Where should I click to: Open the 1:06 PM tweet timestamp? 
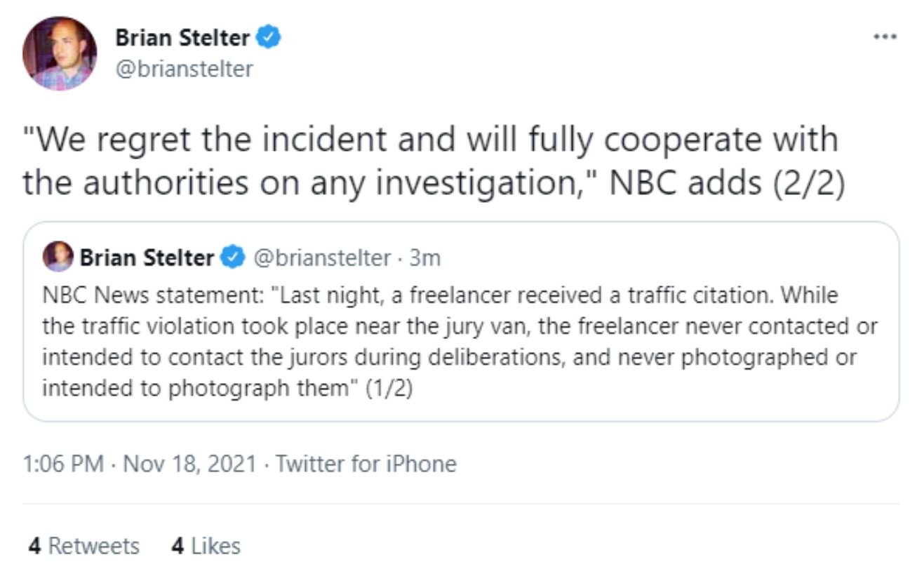[62, 464]
